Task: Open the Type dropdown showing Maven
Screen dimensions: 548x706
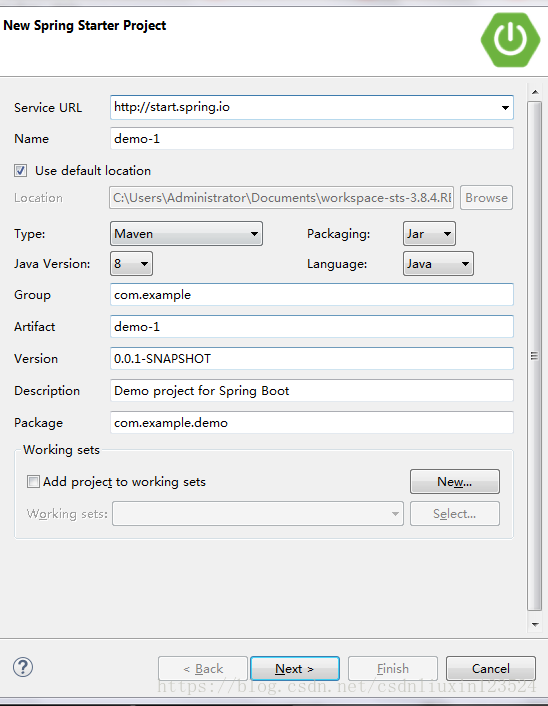Action: [186, 234]
